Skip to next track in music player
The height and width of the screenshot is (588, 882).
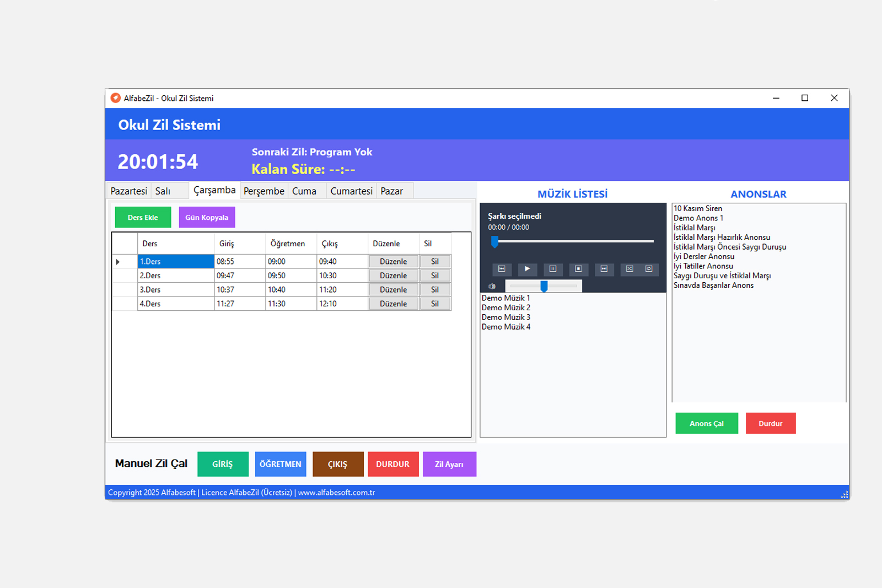(604, 269)
